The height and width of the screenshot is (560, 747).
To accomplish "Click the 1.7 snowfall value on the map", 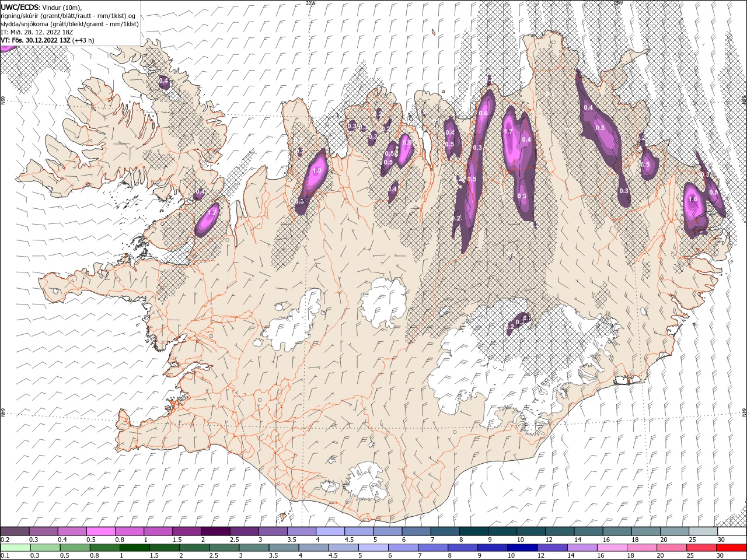I will point(508,132).
